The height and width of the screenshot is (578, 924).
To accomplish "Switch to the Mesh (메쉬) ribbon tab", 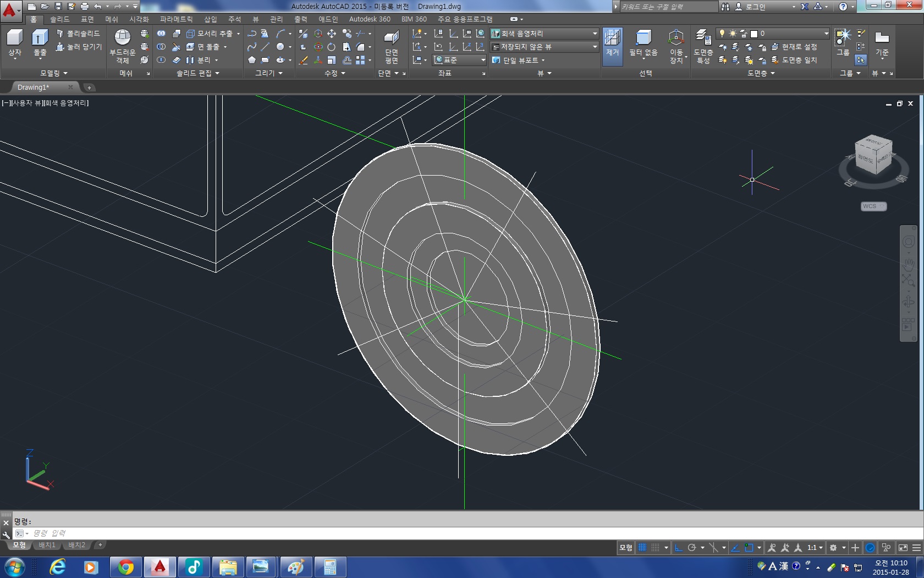I will click(112, 19).
